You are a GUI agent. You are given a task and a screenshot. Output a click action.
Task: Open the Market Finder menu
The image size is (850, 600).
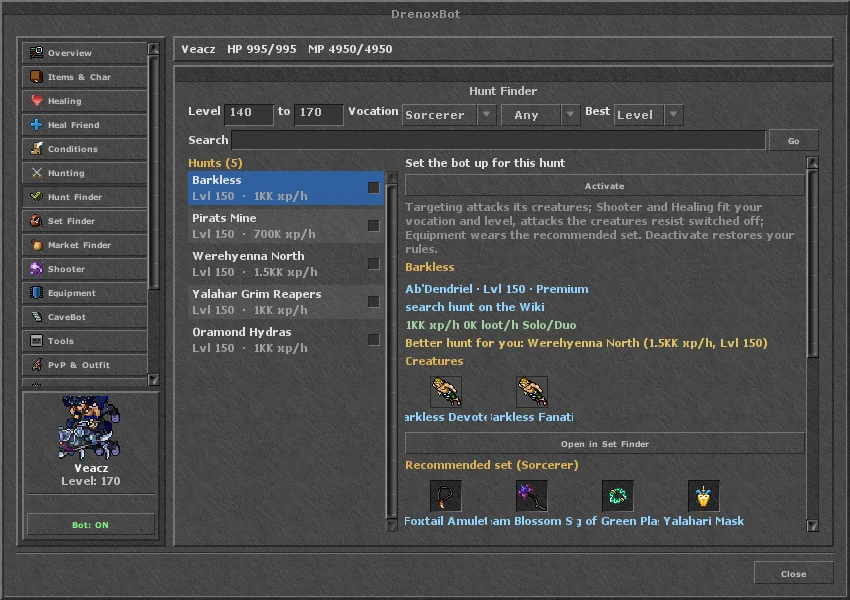(85, 244)
